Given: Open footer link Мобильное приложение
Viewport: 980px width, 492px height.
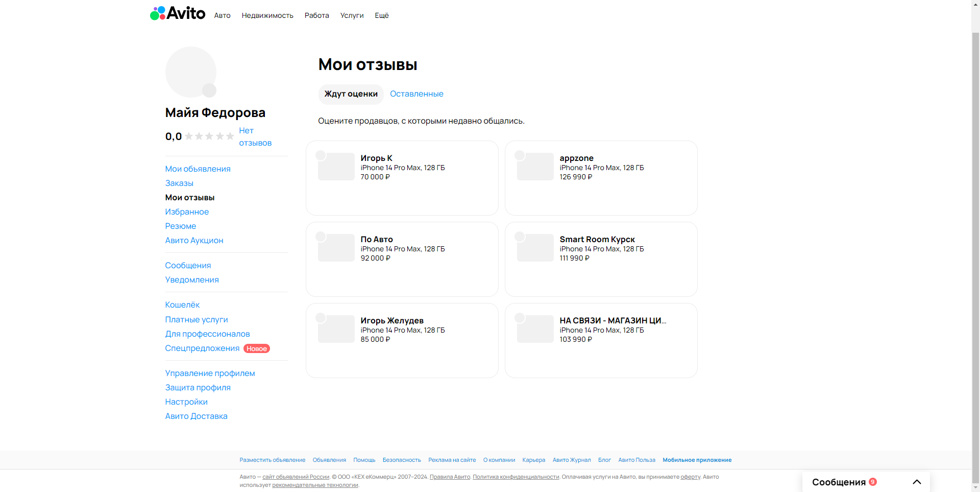Looking at the screenshot, I should [x=697, y=460].
